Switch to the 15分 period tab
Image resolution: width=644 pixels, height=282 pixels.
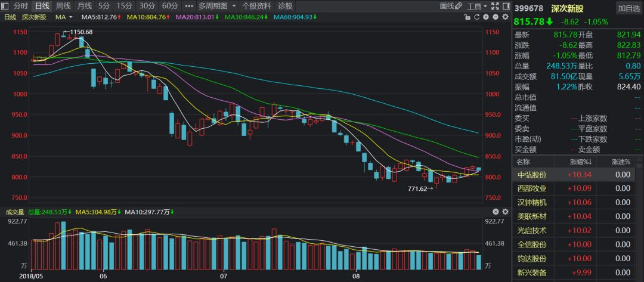pos(123,6)
